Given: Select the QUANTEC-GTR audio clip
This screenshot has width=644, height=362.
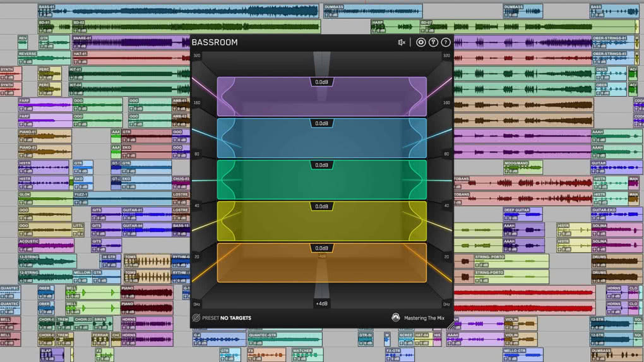Looking at the screenshot, I should pyautogui.click(x=285, y=339).
